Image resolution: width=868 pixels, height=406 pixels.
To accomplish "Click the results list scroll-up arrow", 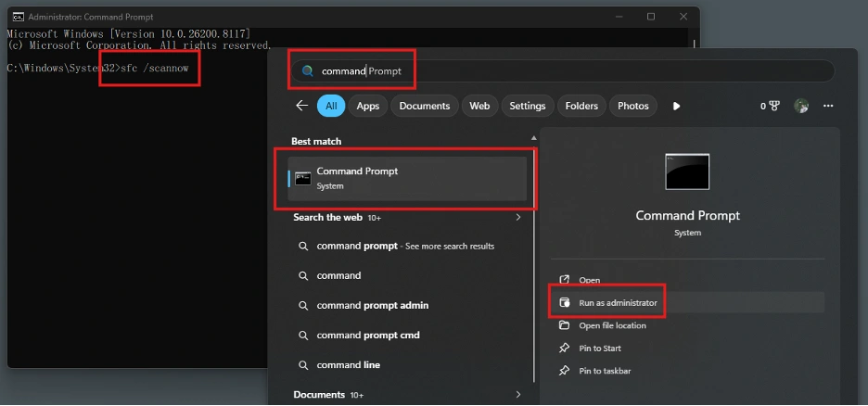I will [533, 138].
